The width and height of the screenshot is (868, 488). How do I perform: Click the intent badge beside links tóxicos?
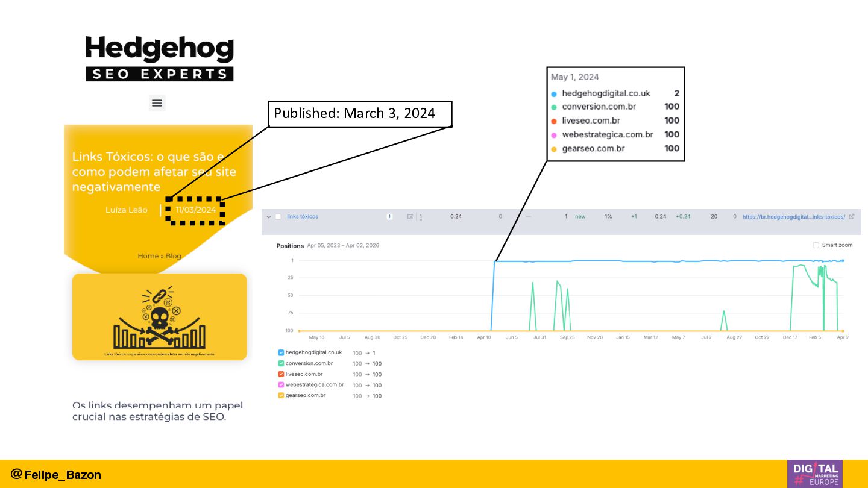[389, 217]
